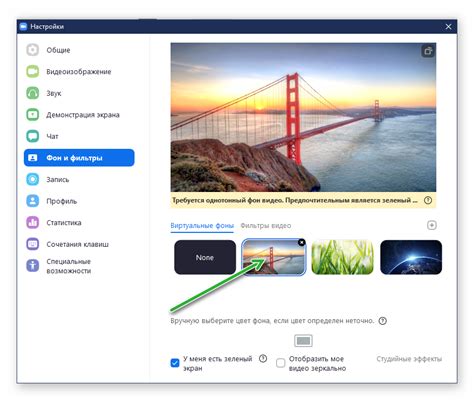Choose the green grass background thumbnail
This screenshot has height=400, width=474.
tap(342, 257)
